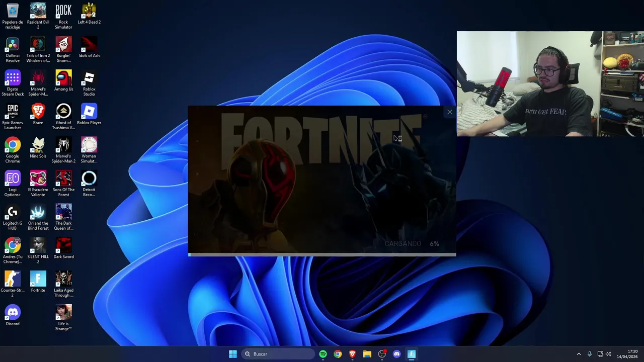
Task: Select The Dark Queen of Mortholme icon
Action: pos(63,217)
